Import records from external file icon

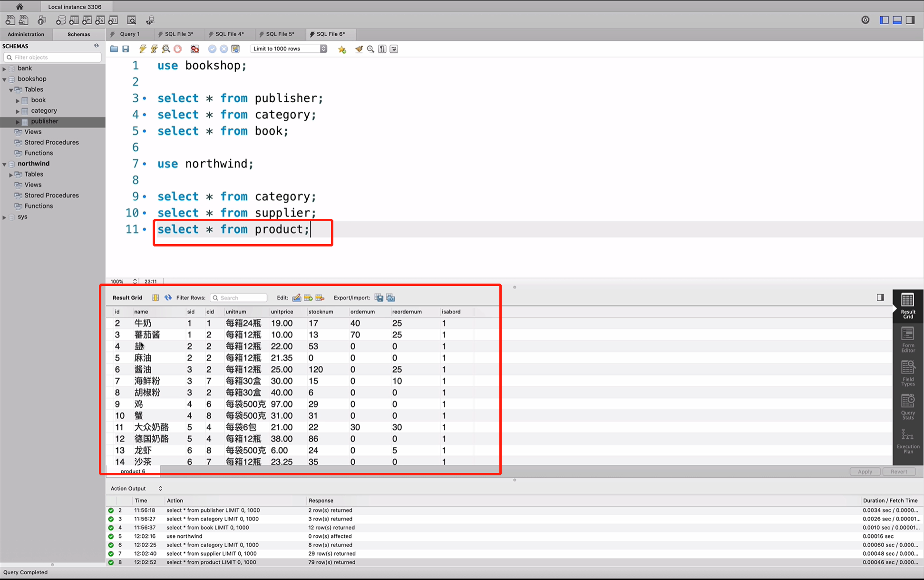point(391,297)
